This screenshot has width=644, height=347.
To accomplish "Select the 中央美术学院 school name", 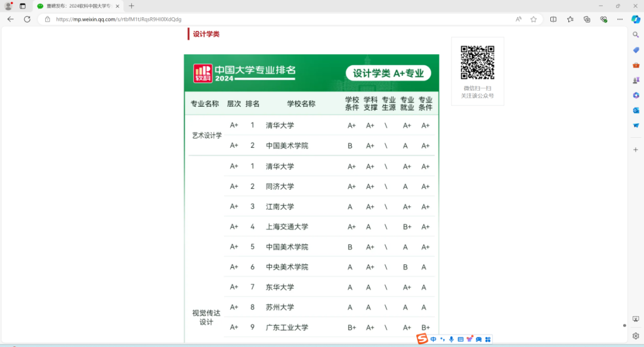I will click(x=287, y=267).
